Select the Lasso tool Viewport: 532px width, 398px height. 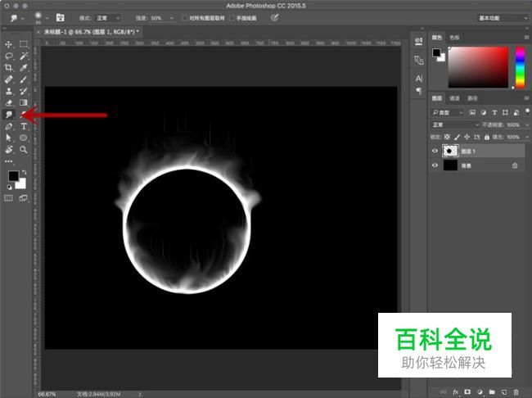[9, 56]
